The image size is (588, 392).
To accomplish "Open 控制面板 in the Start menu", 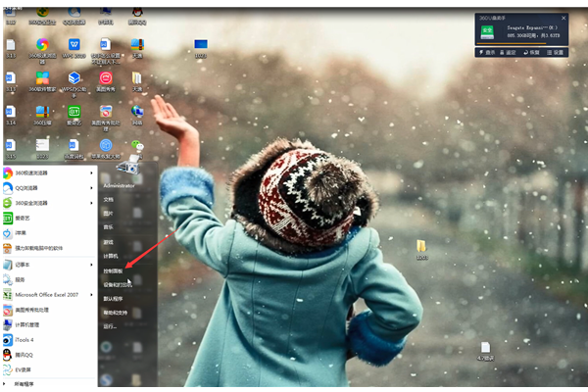I will (114, 269).
